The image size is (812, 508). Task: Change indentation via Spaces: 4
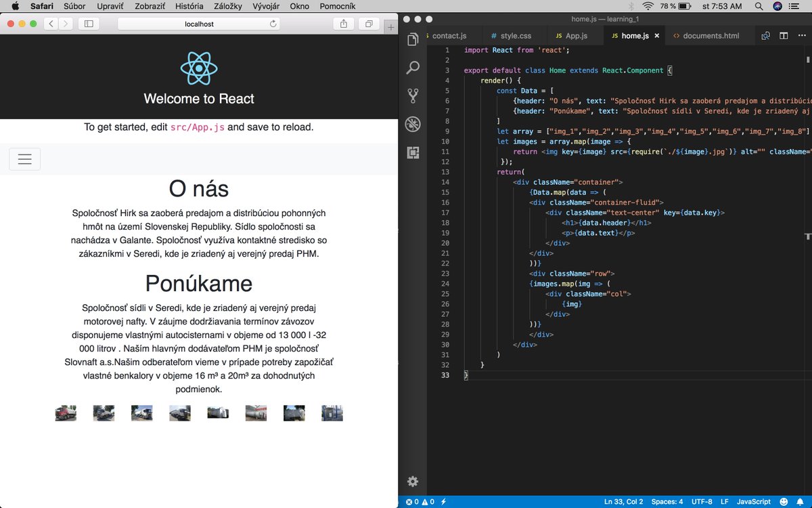pyautogui.click(x=667, y=502)
